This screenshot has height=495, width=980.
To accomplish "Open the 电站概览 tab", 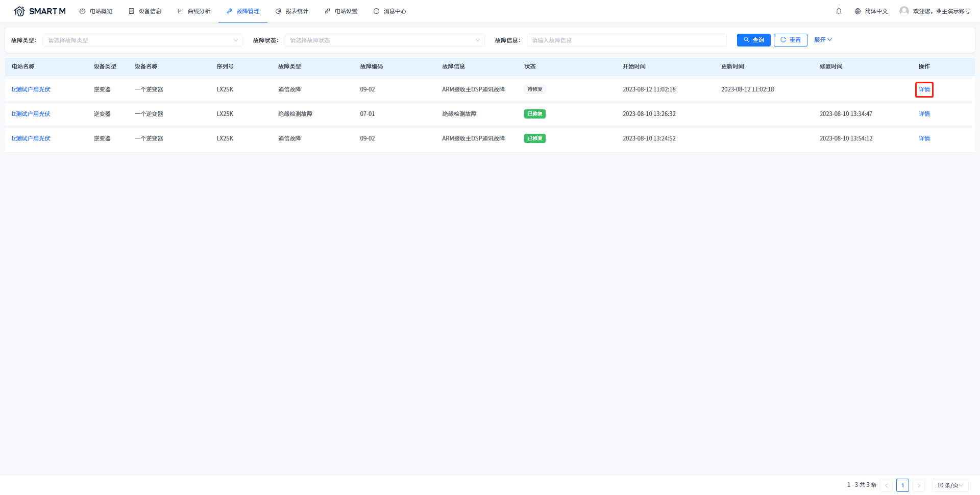I will tap(96, 11).
